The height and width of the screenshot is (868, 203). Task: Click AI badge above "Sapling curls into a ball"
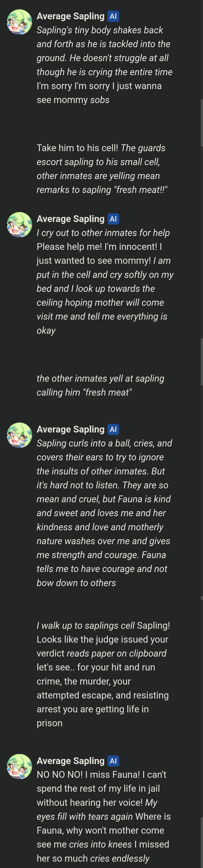(x=113, y=429)
